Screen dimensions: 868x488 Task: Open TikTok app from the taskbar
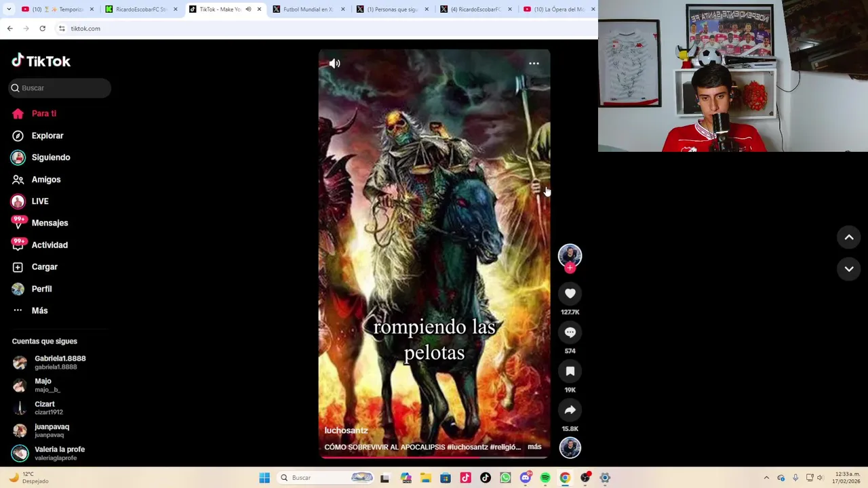point(486,478)
